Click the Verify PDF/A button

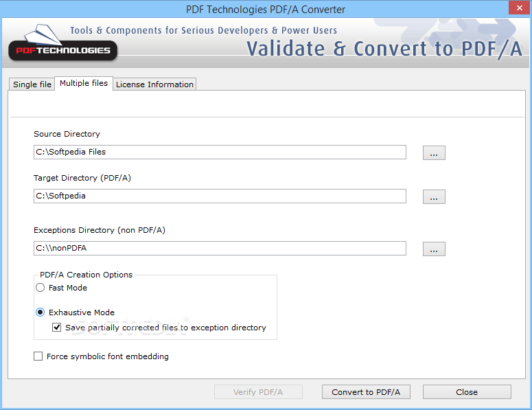[257, 392]
